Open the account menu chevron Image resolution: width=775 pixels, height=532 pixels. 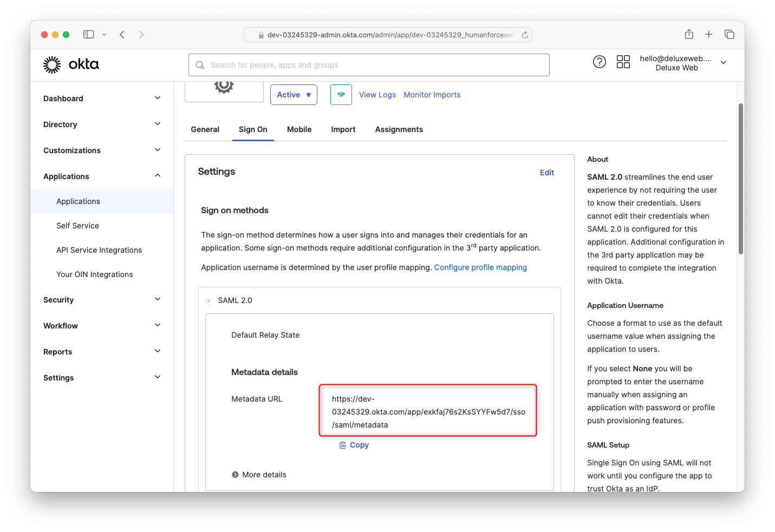point(724,63)
